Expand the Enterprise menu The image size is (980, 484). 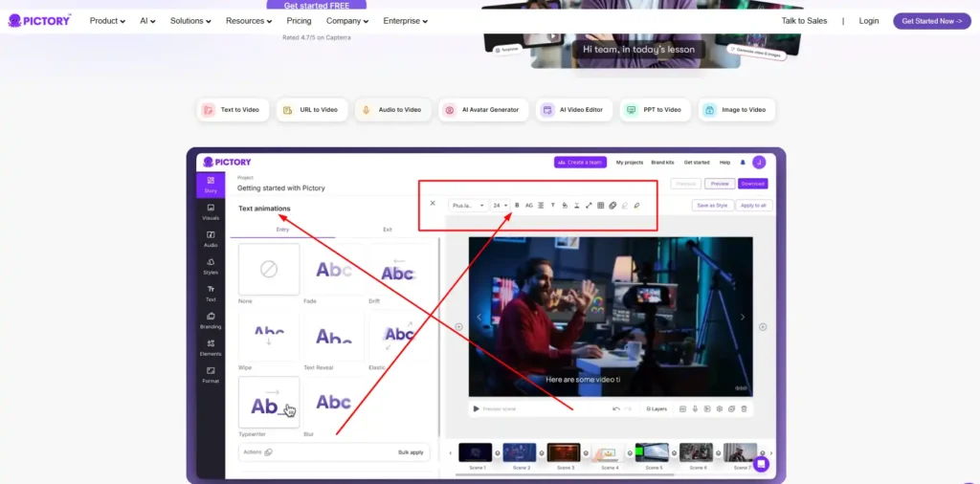point(406,21)
